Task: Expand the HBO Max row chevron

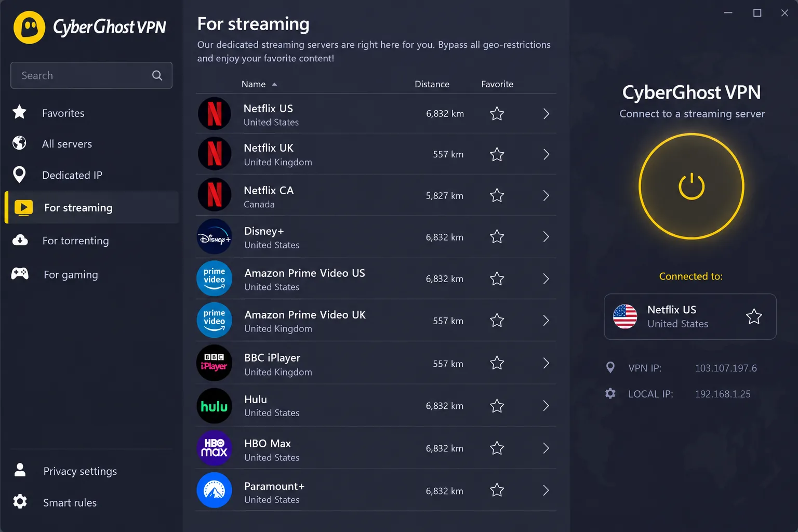Action: [x=546, y=448]
